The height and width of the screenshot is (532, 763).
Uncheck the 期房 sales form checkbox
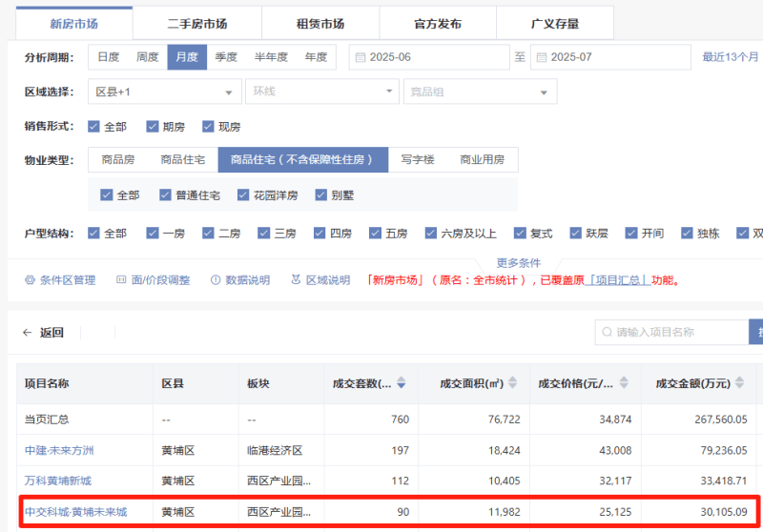click(x=153, y=126)
